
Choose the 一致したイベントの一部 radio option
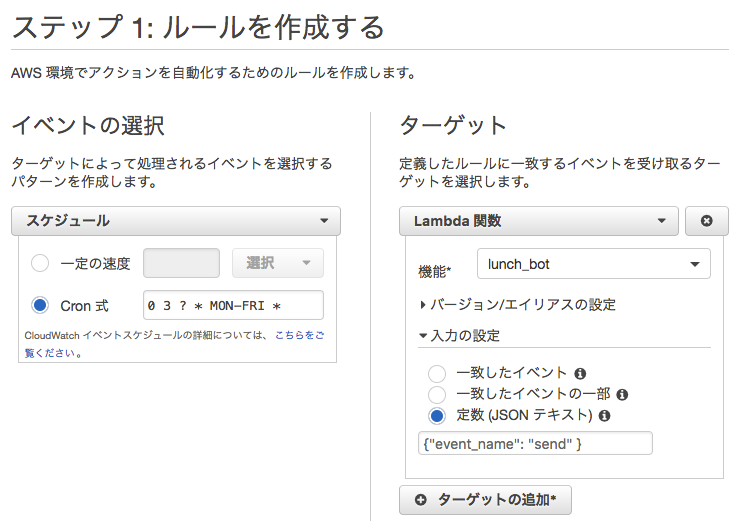click(x=437, y=395)
